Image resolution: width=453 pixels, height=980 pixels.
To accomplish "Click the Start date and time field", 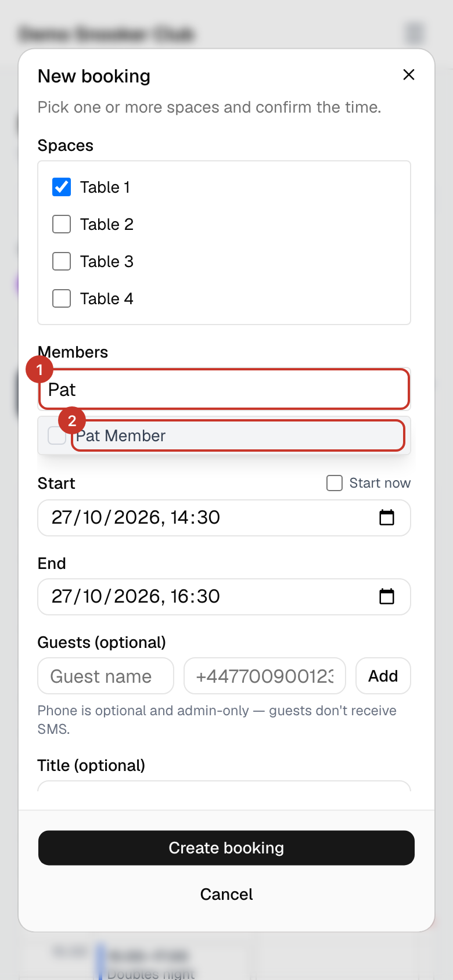I will pos(224,518).
